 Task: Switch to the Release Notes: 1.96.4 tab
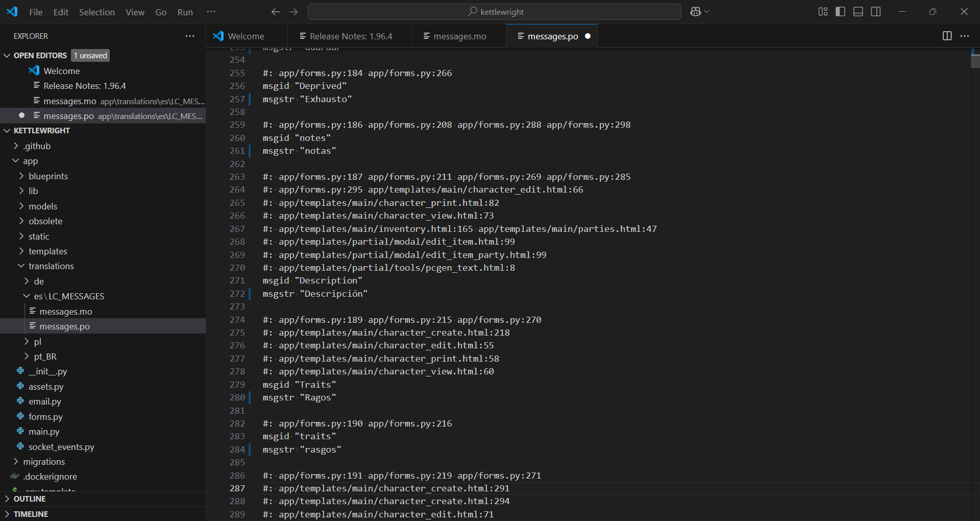coord(351,36)
